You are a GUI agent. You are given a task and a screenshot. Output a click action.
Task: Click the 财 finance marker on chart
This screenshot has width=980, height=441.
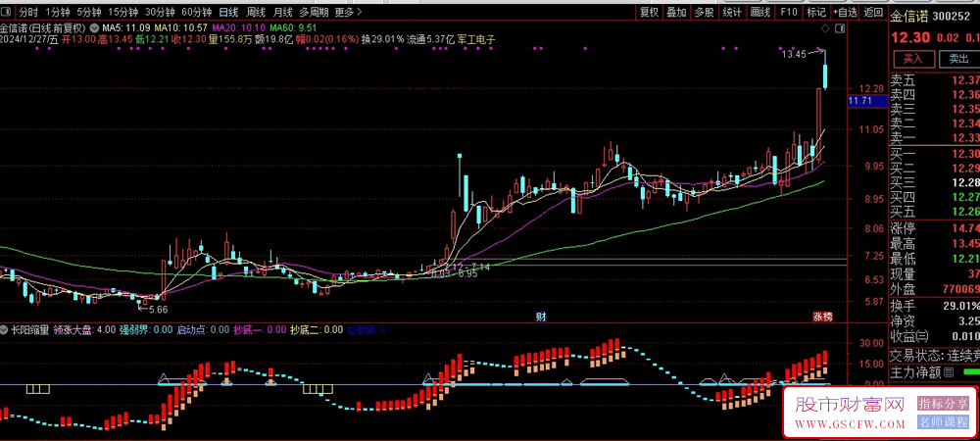tap(541, 317)
